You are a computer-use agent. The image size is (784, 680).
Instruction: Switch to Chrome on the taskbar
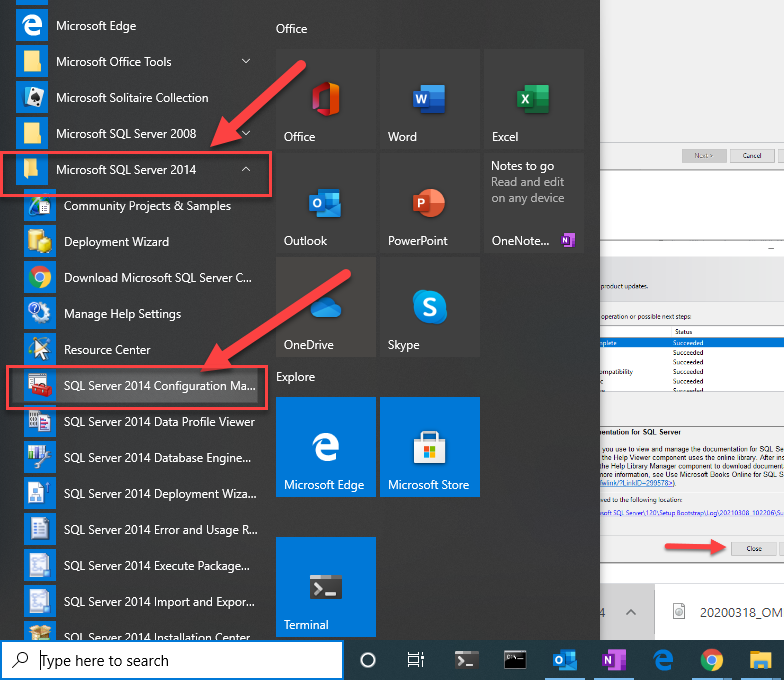click(x=712, y=660)
